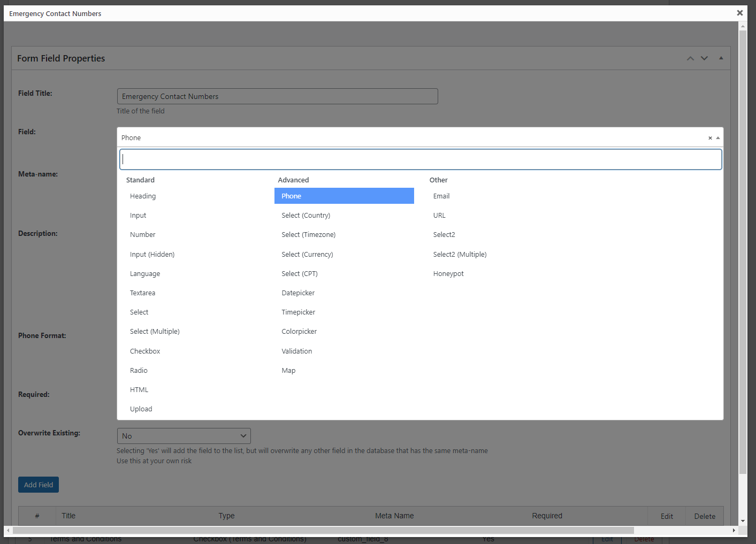The height and width of the screenshot is (544, 756).
Task: Collapse the Field type dropdown arrow
Action: 718,138
